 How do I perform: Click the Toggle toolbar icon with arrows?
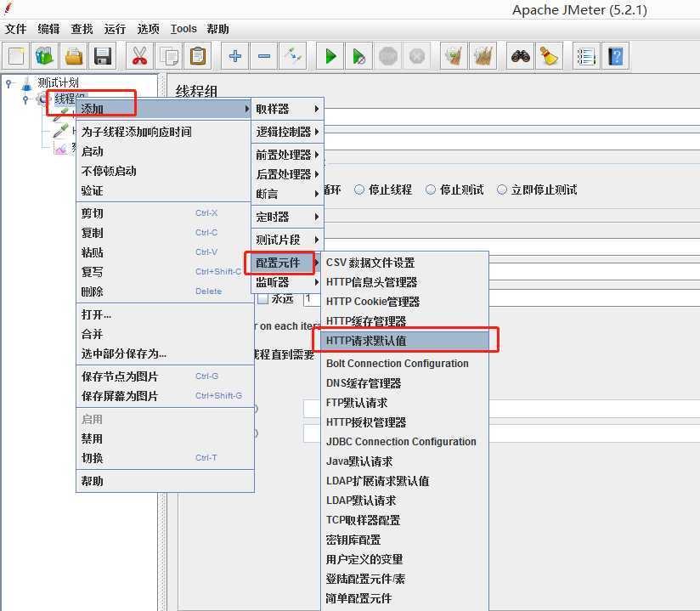coord(293,56)
